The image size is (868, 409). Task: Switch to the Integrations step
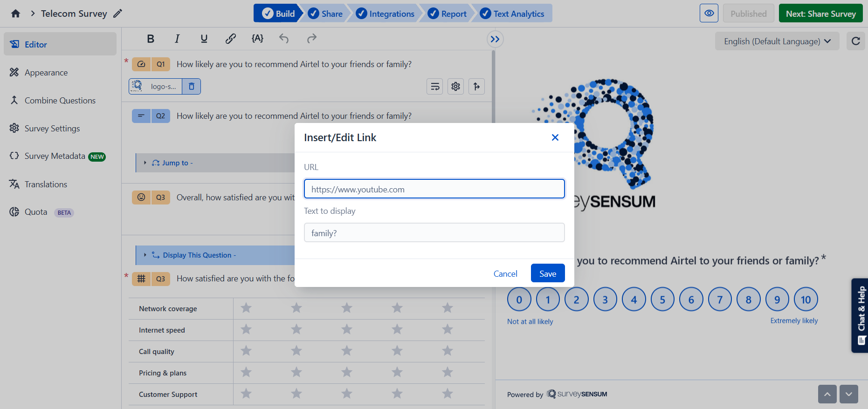pos(385,14)
